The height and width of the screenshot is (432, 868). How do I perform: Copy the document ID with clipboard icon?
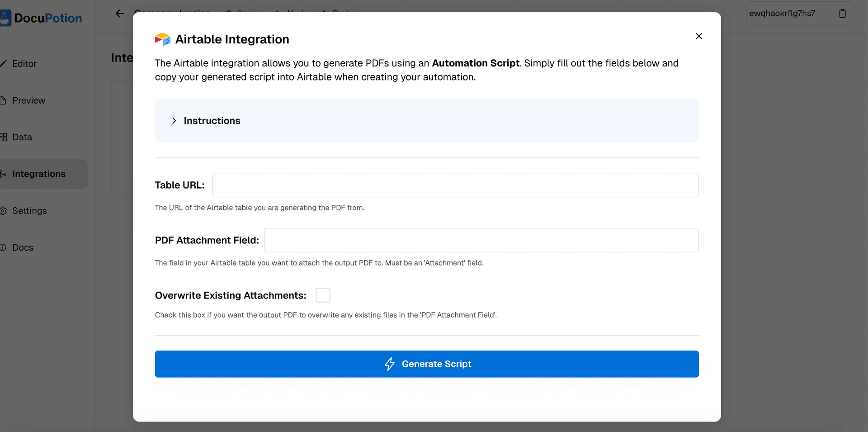[x=842, y=13]
